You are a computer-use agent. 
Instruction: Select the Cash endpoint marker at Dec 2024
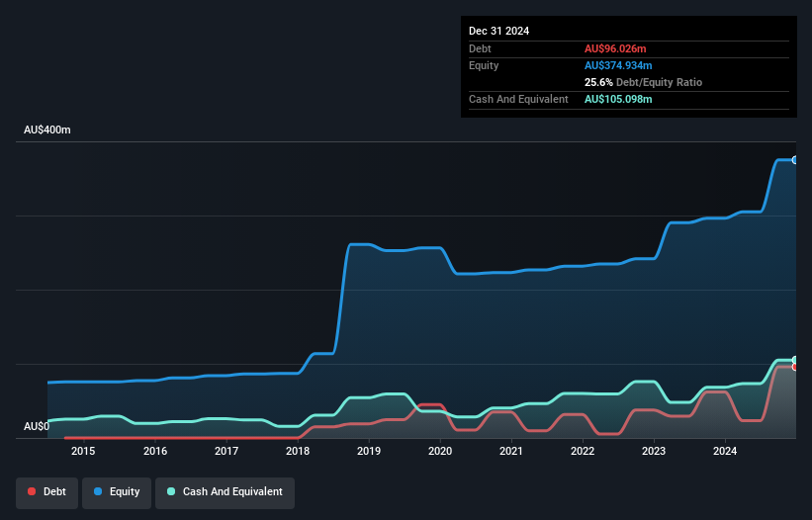click(795, 360)
